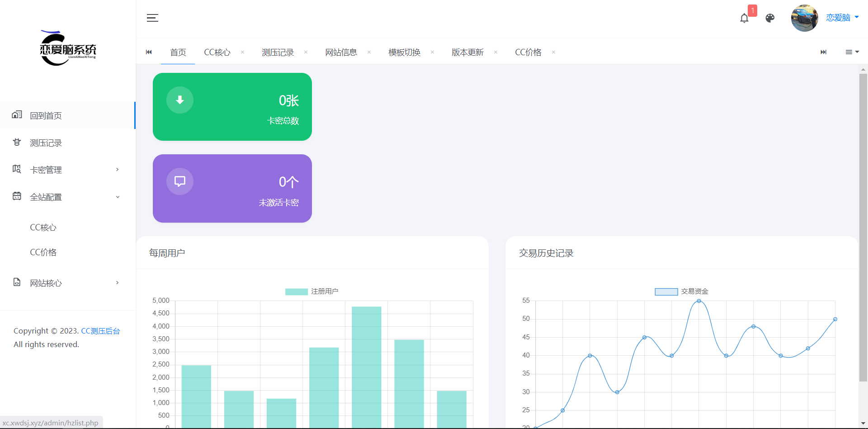
Task: Click the green 卡密总数 card
Action: (232, 107)
